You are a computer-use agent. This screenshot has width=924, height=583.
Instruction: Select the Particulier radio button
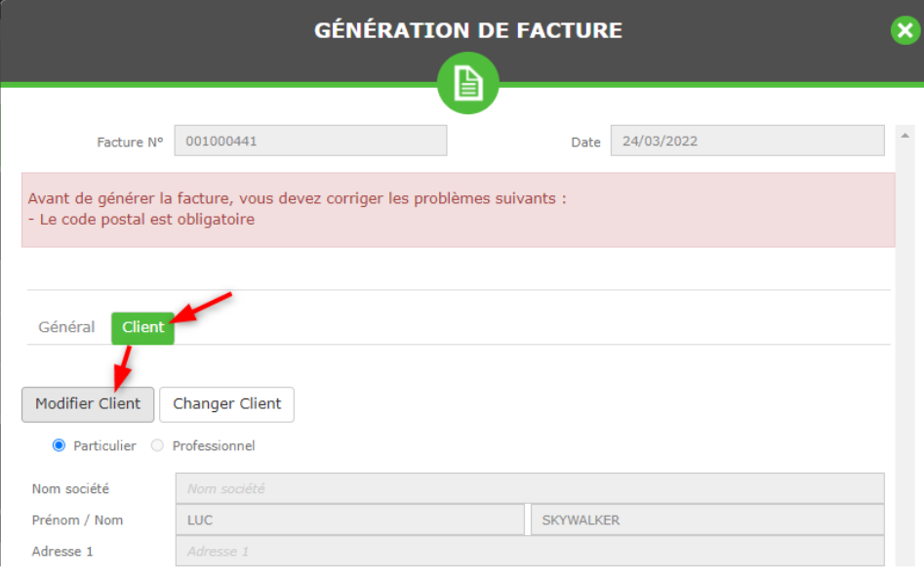coord(59,445)
